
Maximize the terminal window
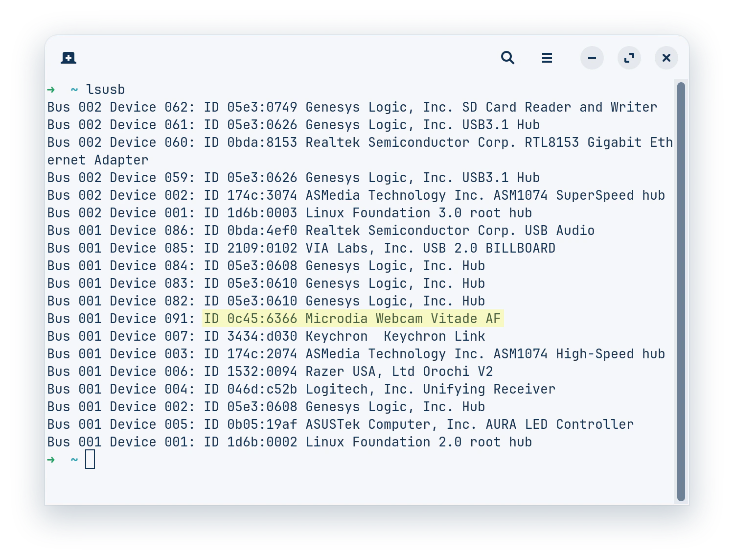pos(629,58)
